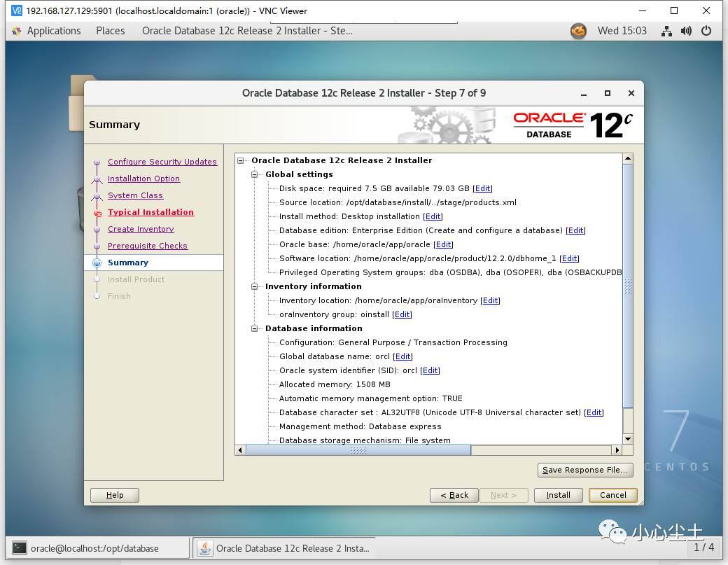
Task: Edit the Database character set
Action: point(594,412)
